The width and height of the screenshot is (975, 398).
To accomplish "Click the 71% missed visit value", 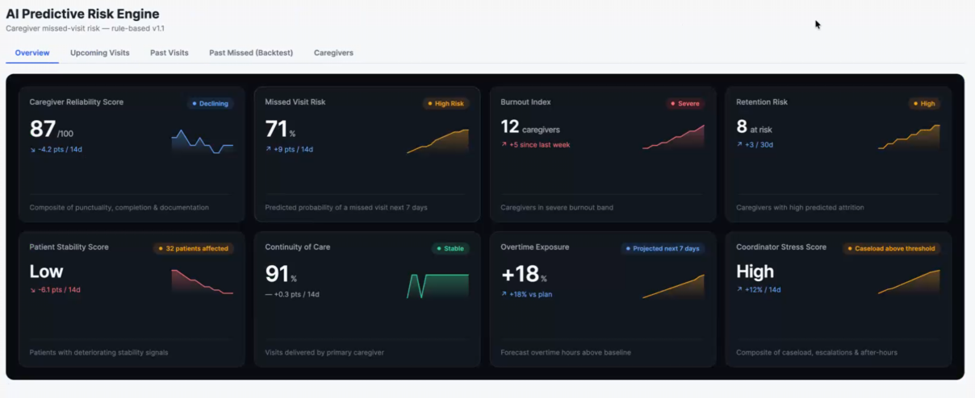I will tap(280, 129).
